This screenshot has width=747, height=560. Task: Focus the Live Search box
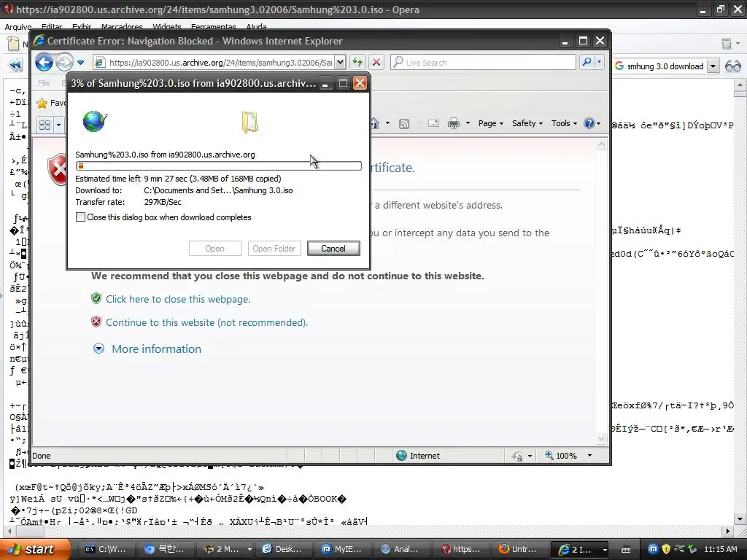[484, 63]
